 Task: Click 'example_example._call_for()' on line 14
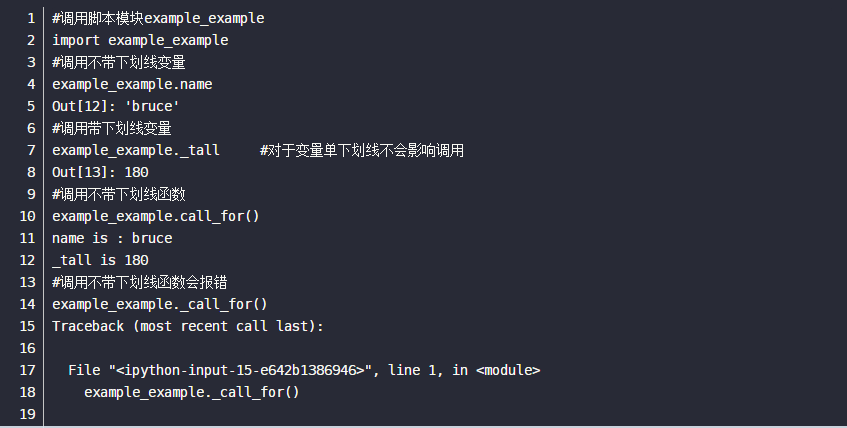tap(160, 304)
